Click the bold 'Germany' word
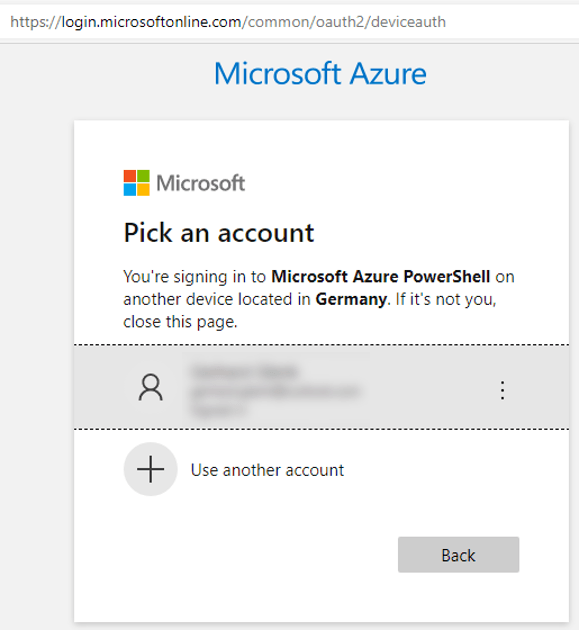 click(351, 299)
